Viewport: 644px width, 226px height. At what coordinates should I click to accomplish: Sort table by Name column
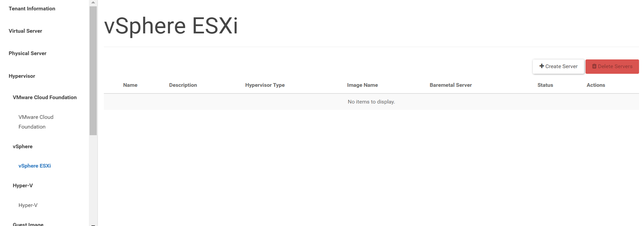coord(130,85)
